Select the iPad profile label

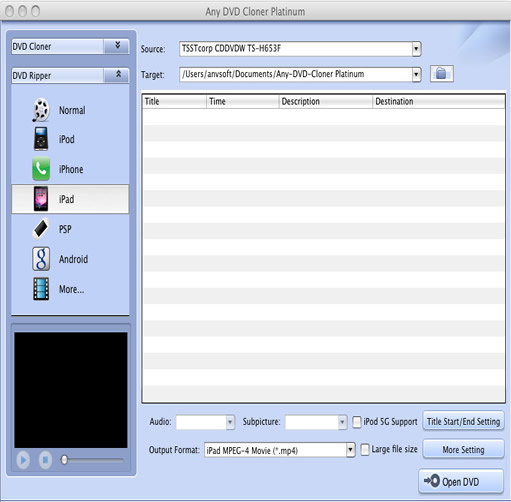click(x=67, y=199)
